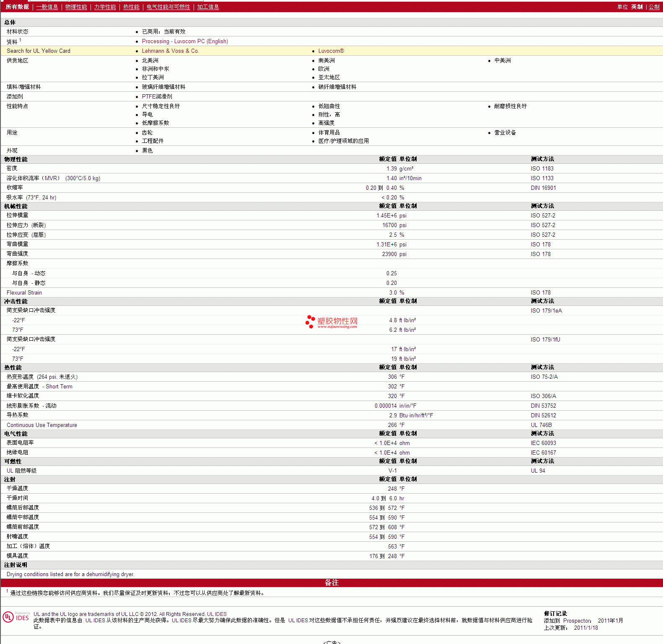Select ISO 179/1eA test method text

coord(546,310)
